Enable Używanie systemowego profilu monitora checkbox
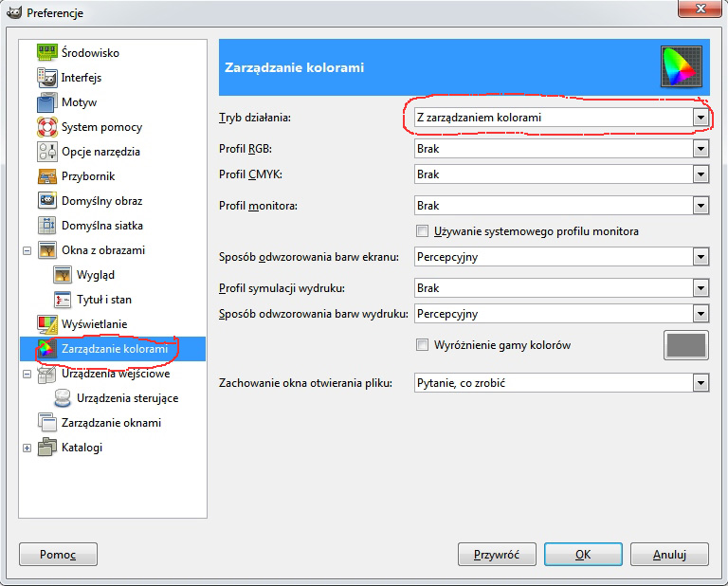The image size is (728, 586). [423, 231]
